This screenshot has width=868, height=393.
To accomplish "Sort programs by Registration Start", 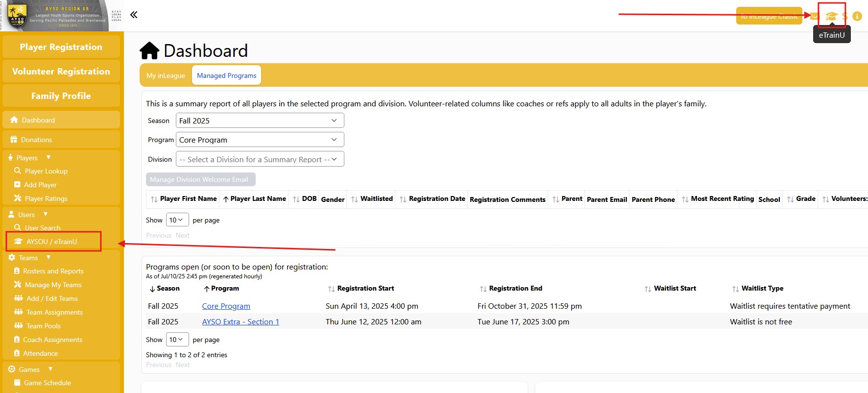I will pos(365,289).
